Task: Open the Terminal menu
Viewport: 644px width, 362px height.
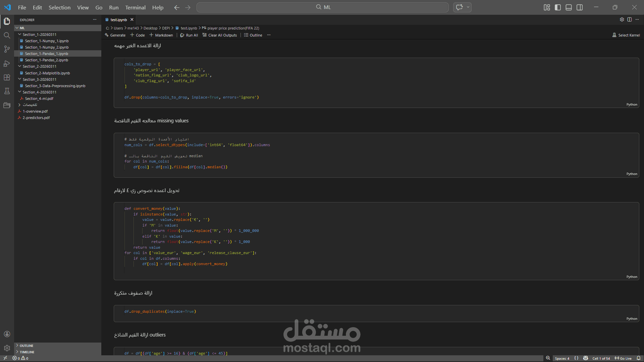Action: [135, 7]
